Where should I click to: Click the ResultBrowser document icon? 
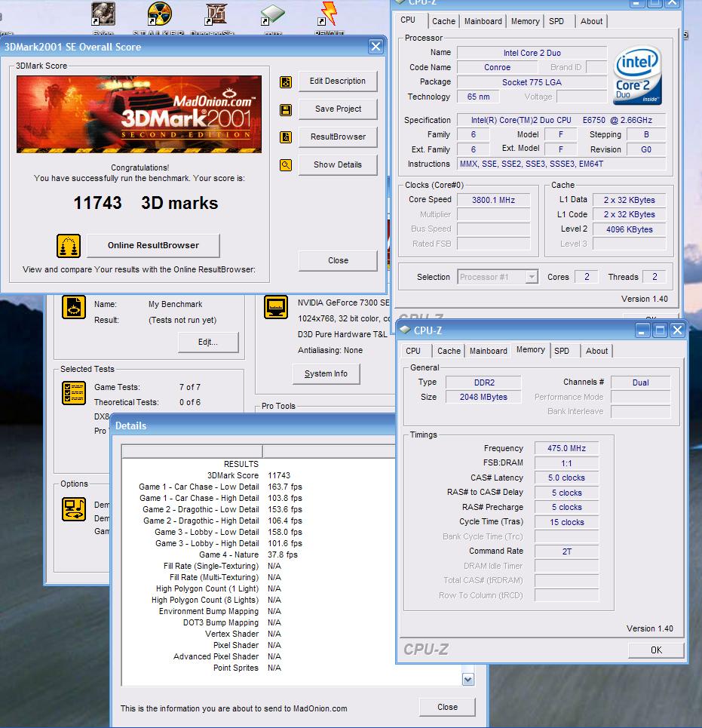(x=286, y=137)
